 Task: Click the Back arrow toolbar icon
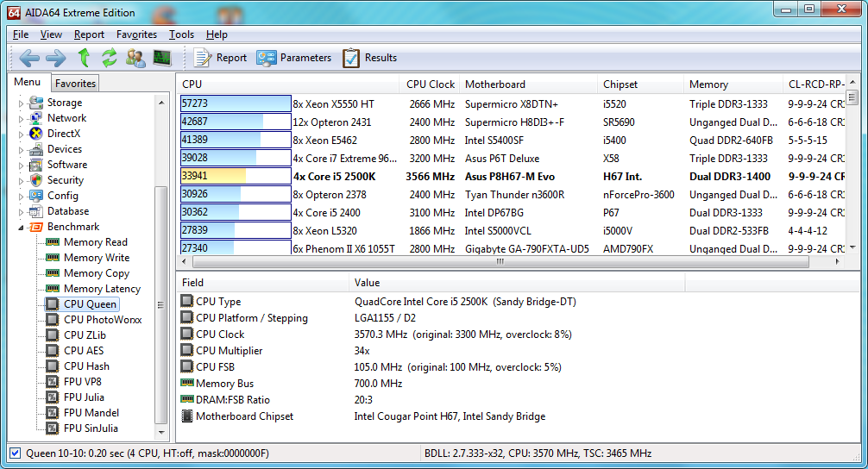pos(29,58)
